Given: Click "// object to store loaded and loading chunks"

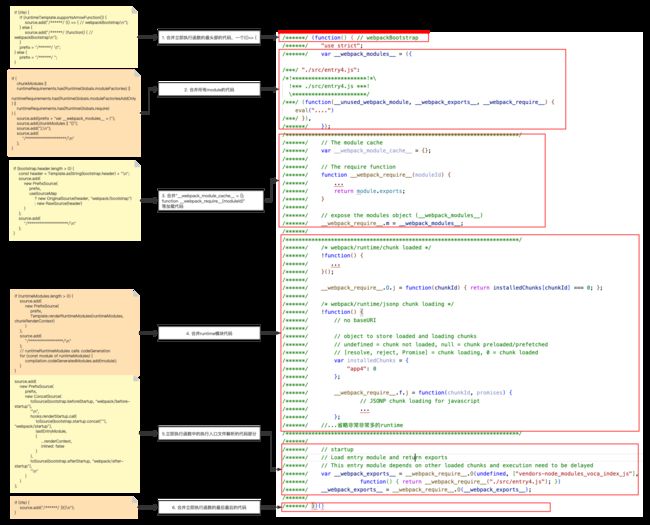Looking at the screenshot, I should click(x=405, y=336).
